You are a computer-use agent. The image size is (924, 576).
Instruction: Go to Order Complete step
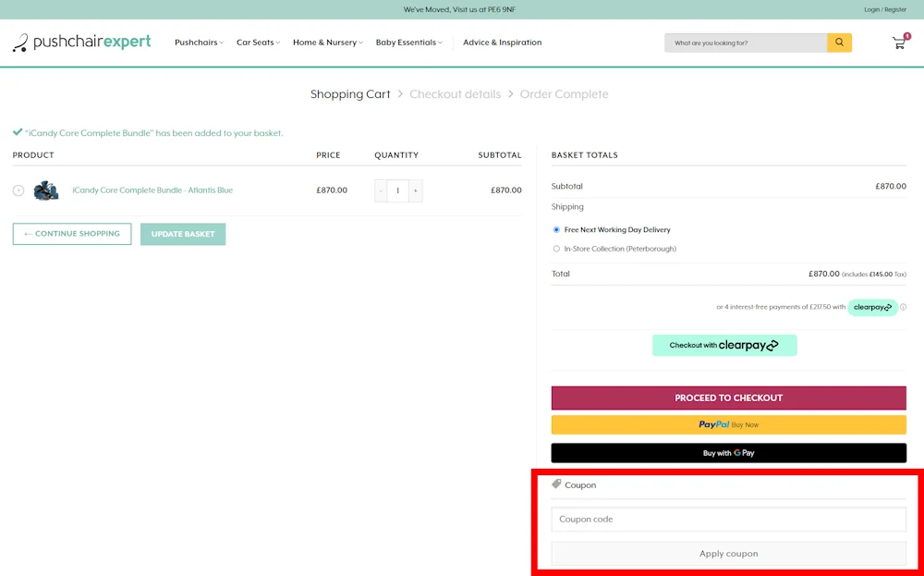[x=564, y=94]
